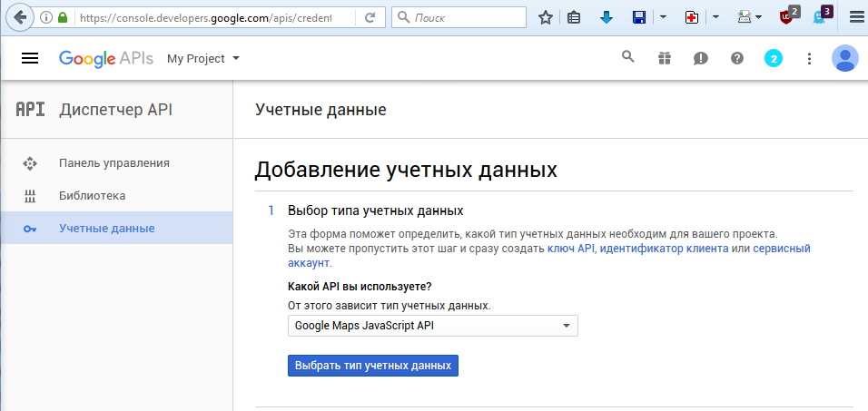Open downloads with the blue arrow icon
868x411 pixels.
[x=607, y=18]
